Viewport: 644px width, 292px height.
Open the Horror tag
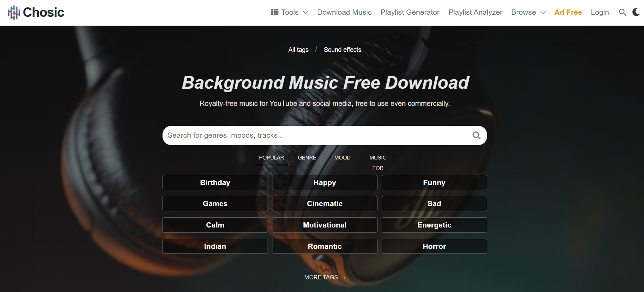pyautogui.click(x=434, y=246)
